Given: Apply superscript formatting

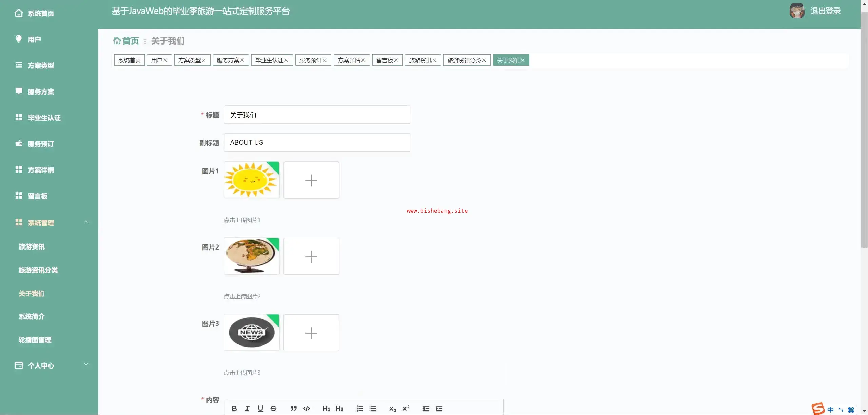Looking at the screenshot, I should click(x=406, y=408).
